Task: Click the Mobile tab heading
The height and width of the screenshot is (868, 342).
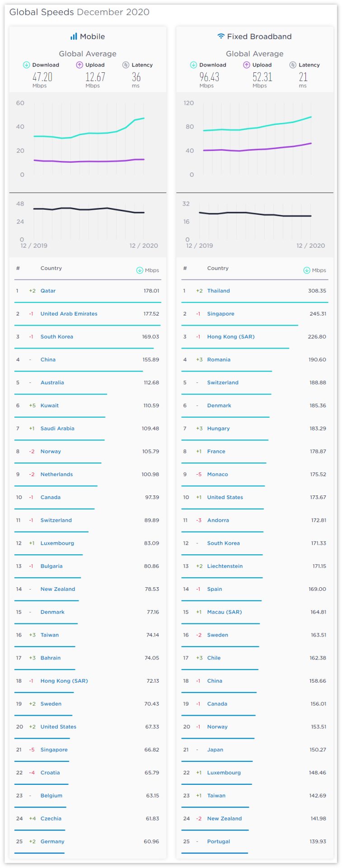Action: tap(92, 37)
